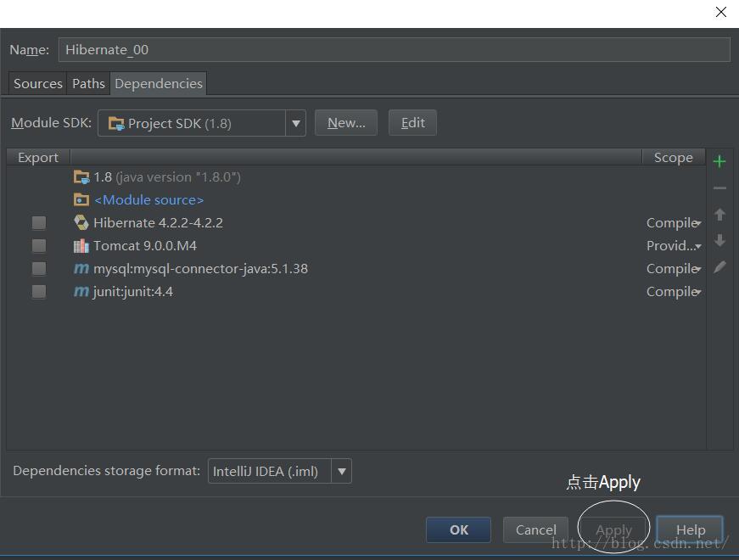Open Help for this dialog

pyautogui.click(x=690, y=529)
